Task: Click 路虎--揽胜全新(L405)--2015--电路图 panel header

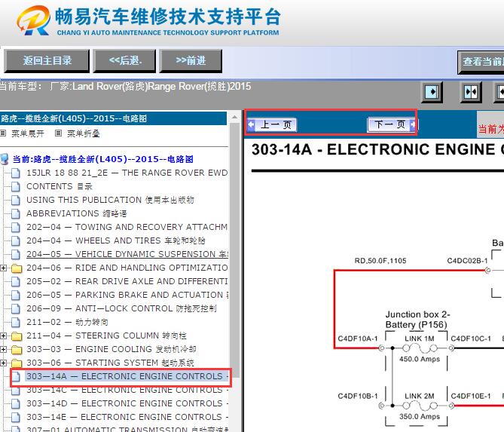Action: click(113, 118)
